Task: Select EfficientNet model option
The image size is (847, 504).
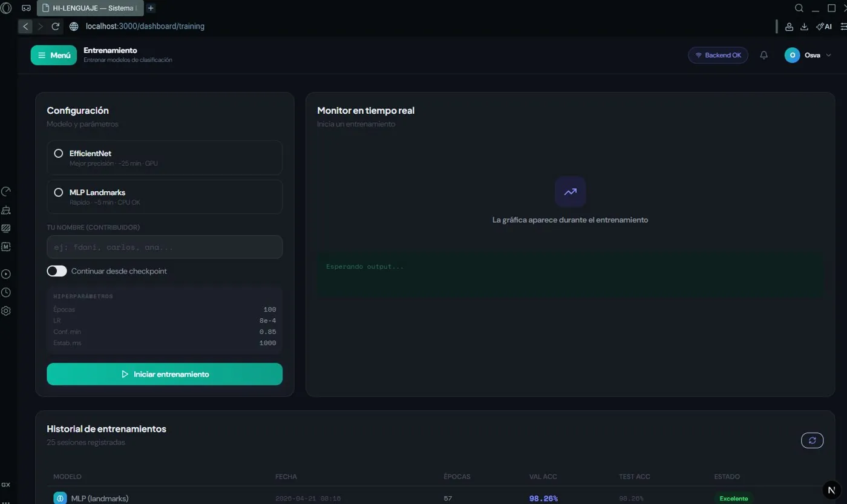Action: click(x=165, y=158)
